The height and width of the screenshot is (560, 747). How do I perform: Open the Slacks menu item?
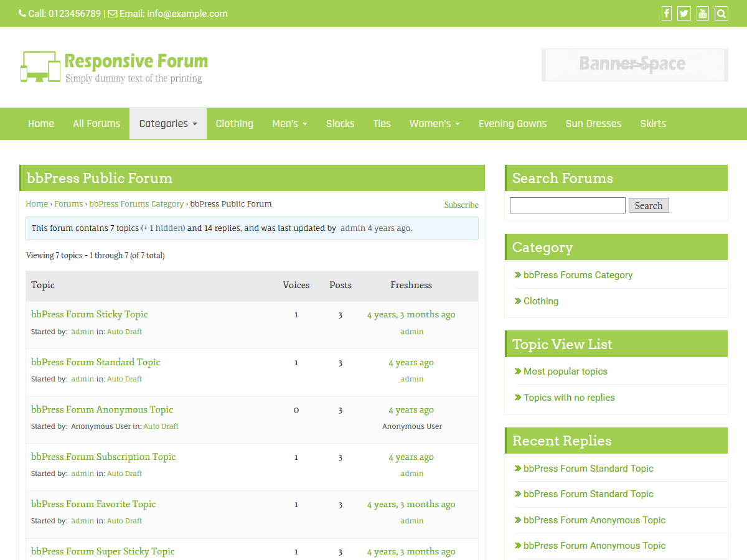pyautogui.click(x=341, y=124)
